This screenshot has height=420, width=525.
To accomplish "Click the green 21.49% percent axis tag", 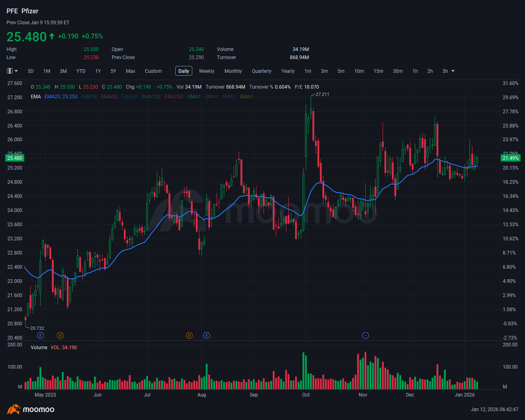I will 510,158.
